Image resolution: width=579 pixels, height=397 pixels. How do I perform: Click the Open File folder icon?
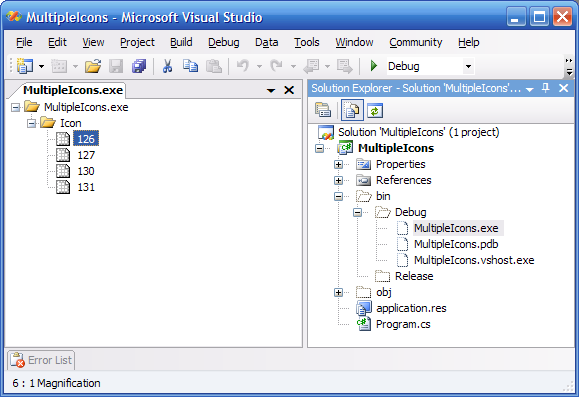tap(93, 66)
